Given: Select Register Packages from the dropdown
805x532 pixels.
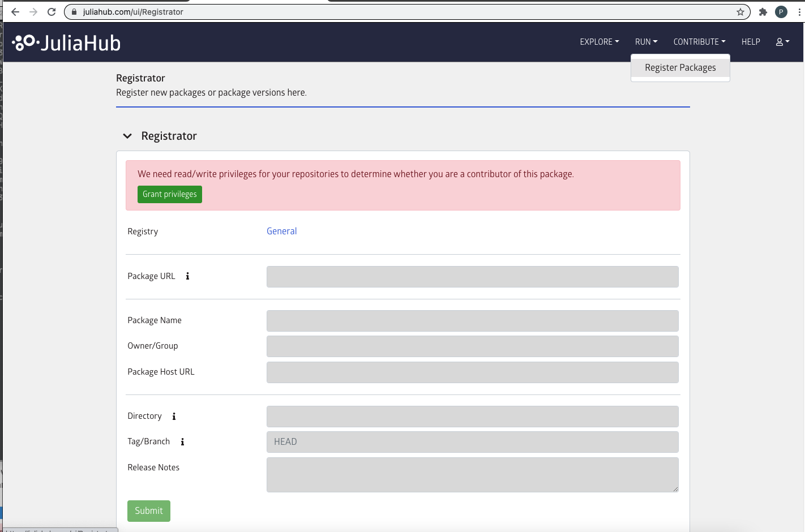Looking at the screenshot, I should pyautogui.click(x=680, y=67).
